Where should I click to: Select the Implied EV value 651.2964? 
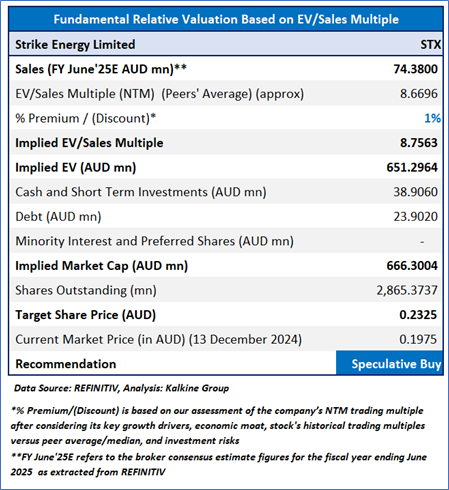412,167
